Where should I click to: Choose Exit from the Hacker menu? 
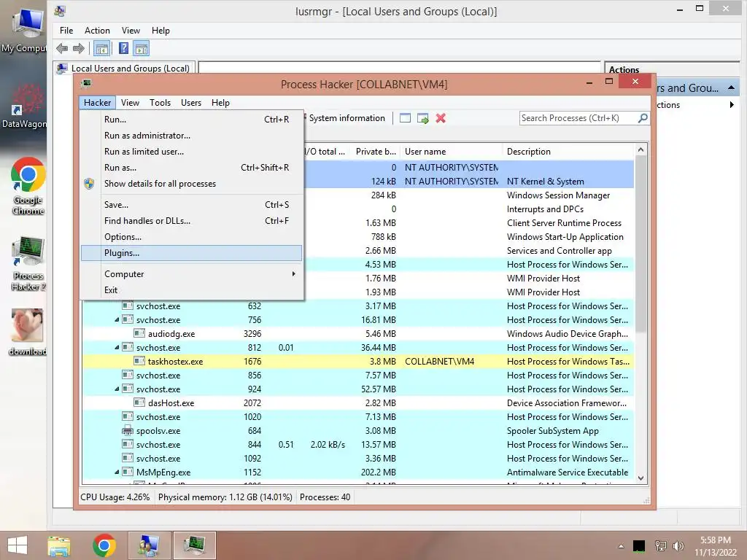(x=192, y=290)
